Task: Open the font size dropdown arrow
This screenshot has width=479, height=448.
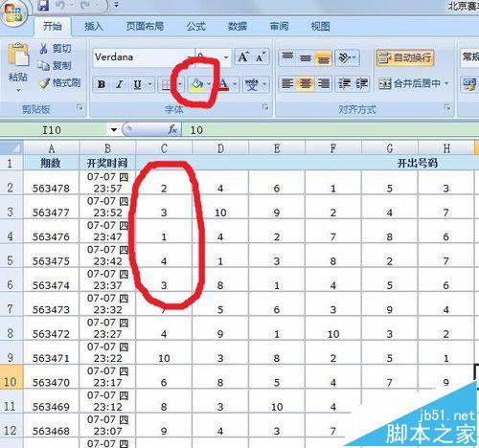Action: 226,57
